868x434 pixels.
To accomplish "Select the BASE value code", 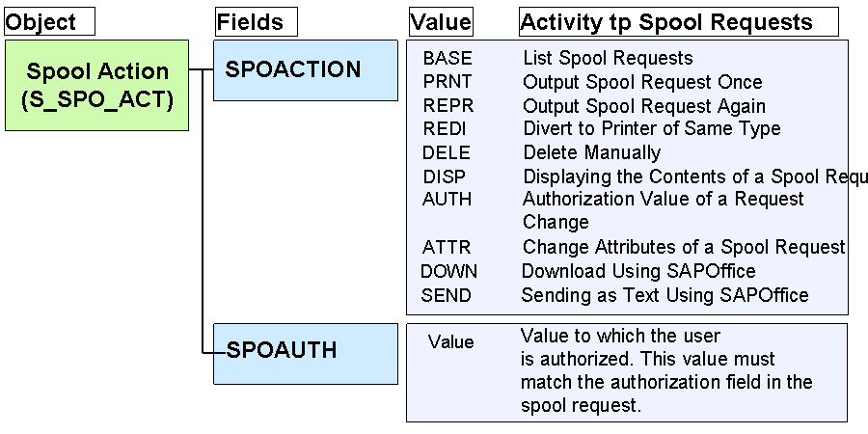I will click(x=448, y=59).
